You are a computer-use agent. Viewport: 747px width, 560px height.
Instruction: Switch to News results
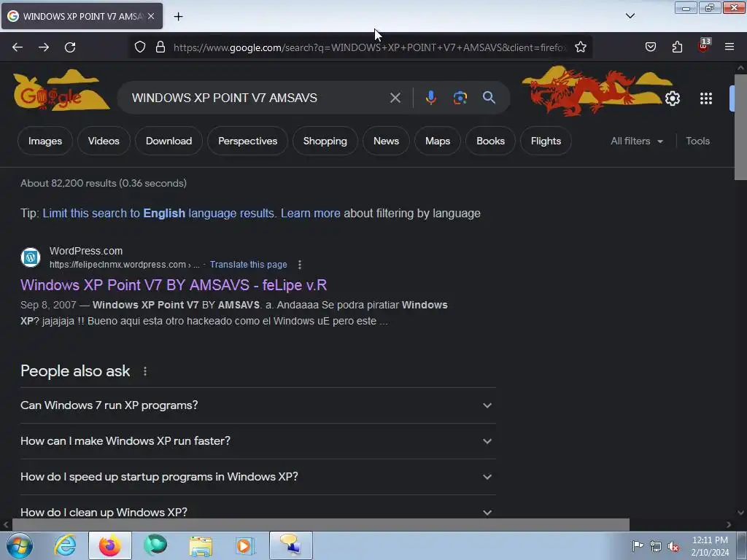click(x=386, y=141)
